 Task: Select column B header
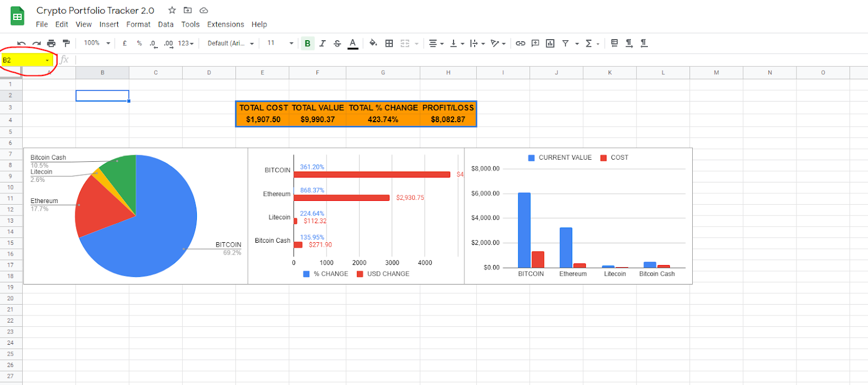103,73
